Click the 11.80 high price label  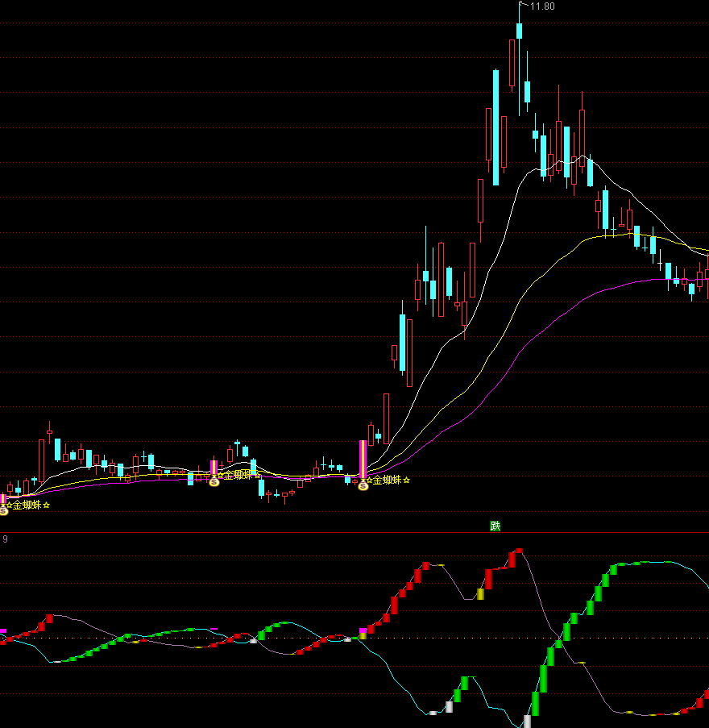point(542,6)
